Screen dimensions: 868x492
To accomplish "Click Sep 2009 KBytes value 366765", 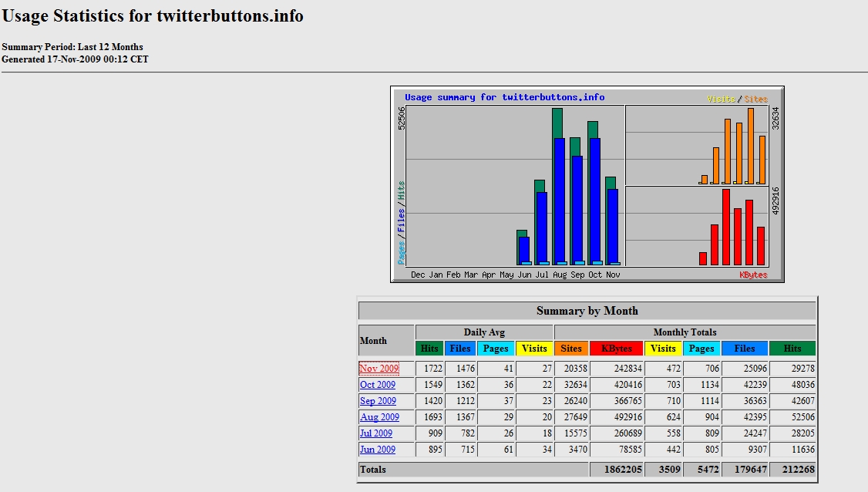I will [628, 400].
